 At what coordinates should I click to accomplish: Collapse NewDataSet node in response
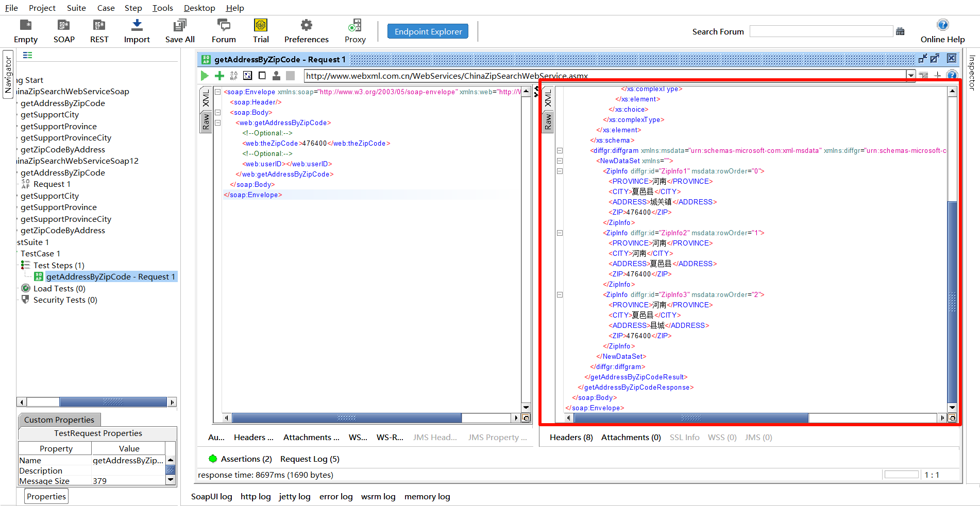(x=560, y=161)
